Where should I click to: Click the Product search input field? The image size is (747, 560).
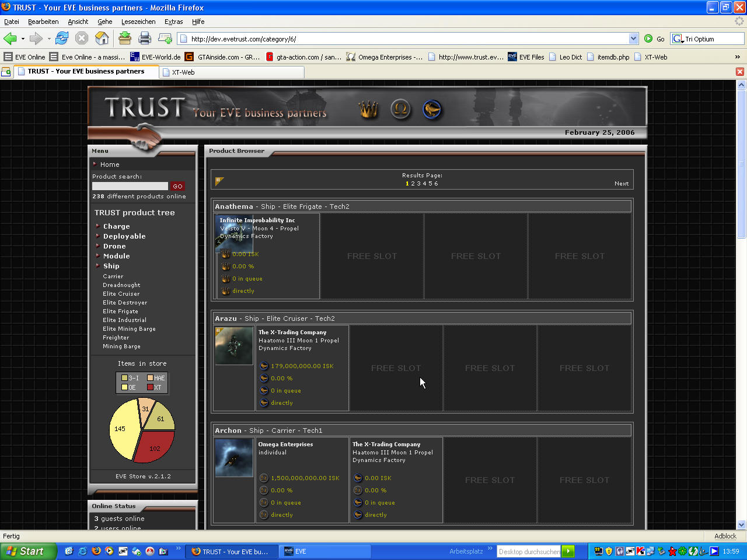[130, 186]
